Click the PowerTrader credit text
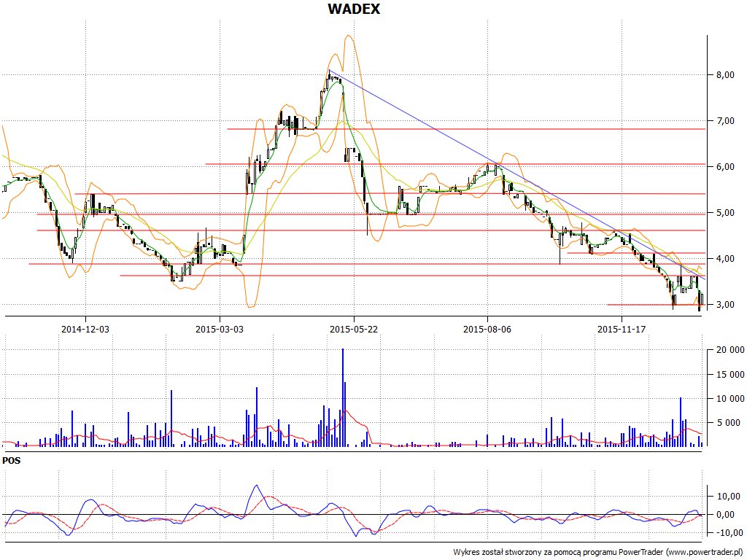 coord(598,553)
